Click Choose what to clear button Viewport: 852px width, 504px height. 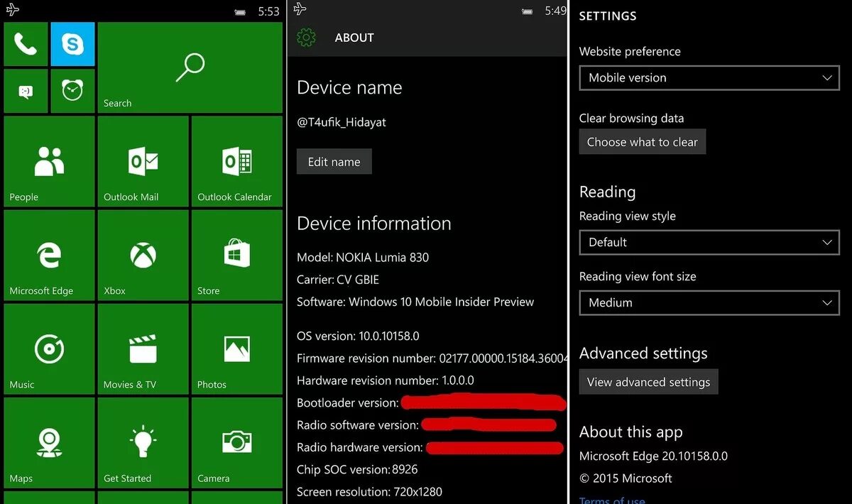643,142
